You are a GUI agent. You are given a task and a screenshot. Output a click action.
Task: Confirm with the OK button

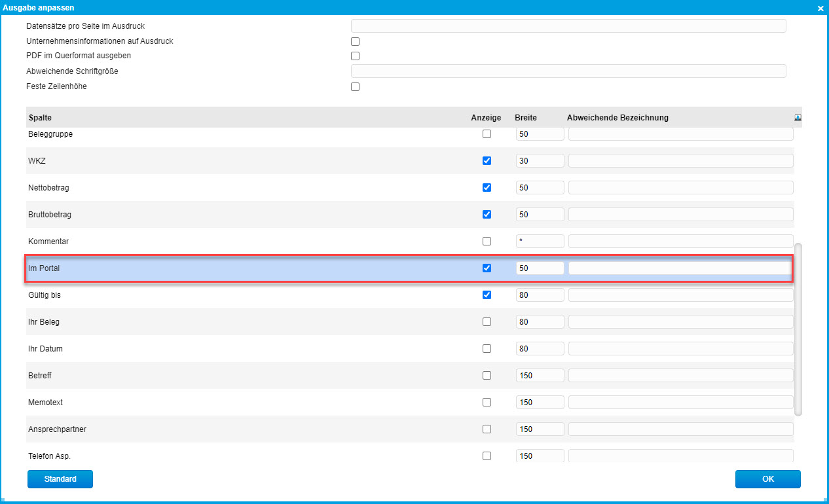[x=767, y=479]
